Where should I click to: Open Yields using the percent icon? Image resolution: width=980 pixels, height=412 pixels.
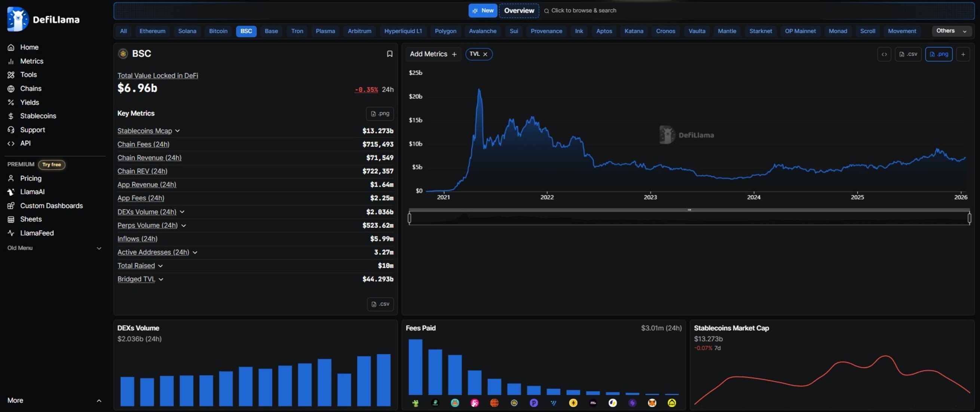12,102
